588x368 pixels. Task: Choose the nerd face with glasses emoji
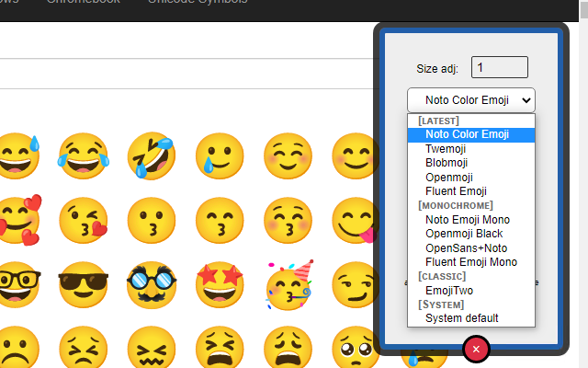tap(19, 285)
